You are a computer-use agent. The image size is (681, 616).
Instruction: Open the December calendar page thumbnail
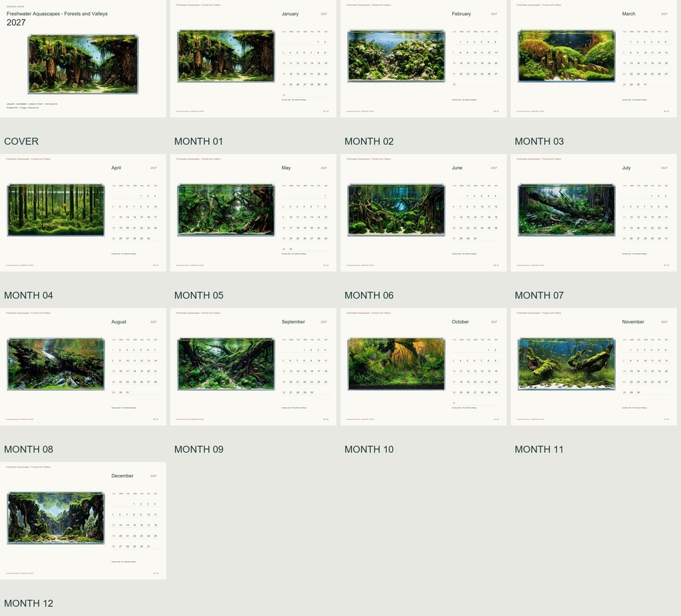click(83, 521)
